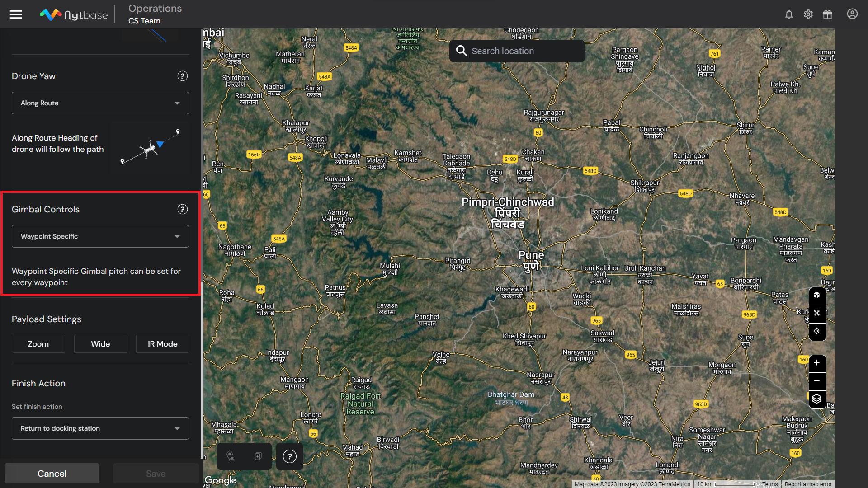
Task: Open settings gear in header
Action: (808, 14)
